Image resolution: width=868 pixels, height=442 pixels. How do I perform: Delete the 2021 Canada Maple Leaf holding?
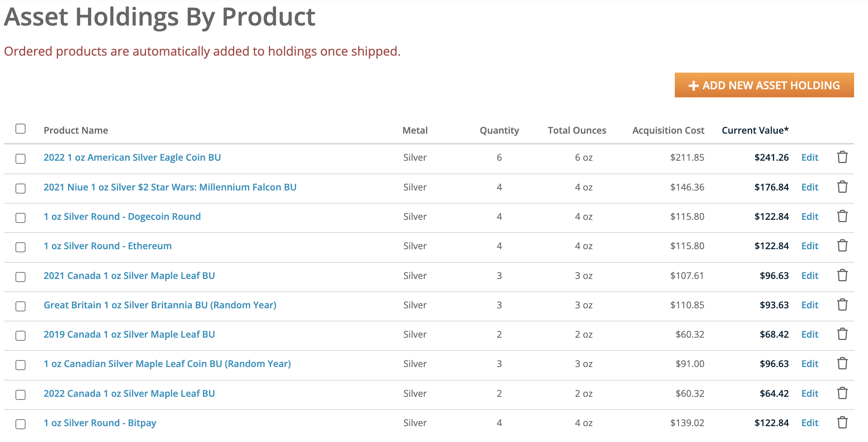click(x=842, y=275)
